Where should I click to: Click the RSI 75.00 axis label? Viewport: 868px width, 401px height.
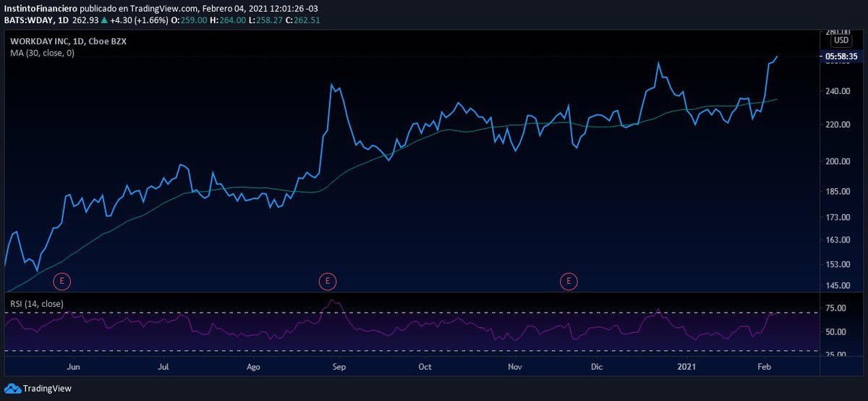point(837,308)
